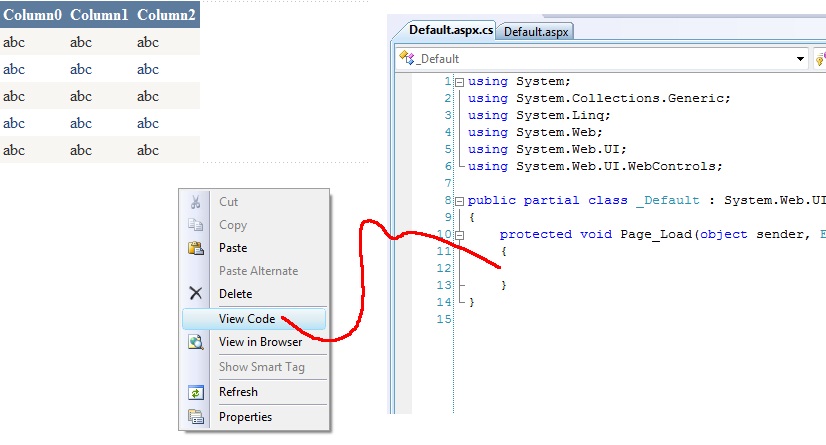Place cursor on empty line 12 in editor
Screen dimensions: 826x445
coord(600,269)
